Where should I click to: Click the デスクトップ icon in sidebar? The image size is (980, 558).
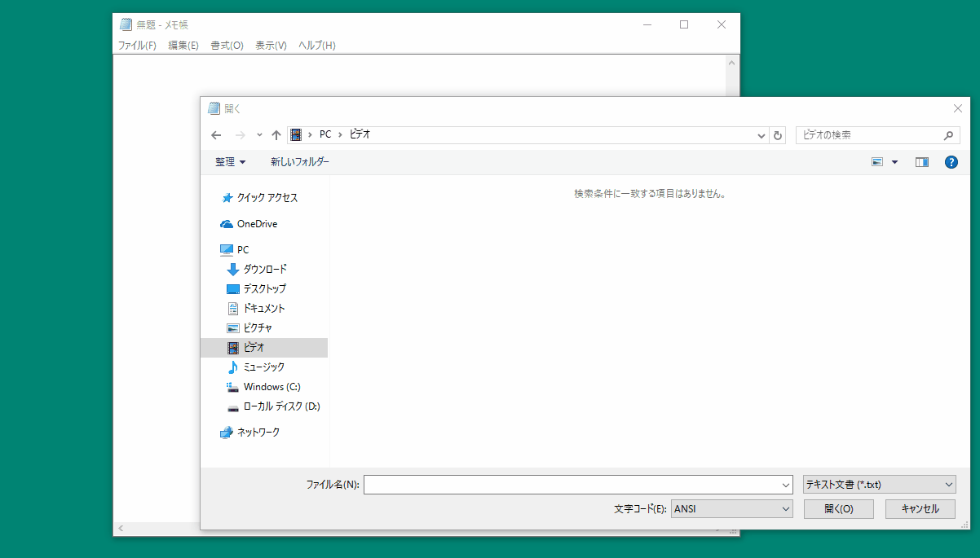[x=233, y=288]
